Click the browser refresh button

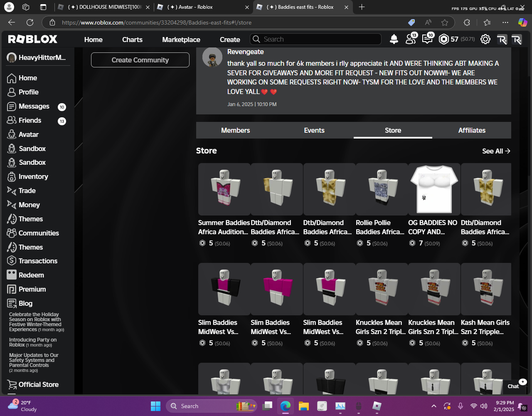[x=30, y=22]
